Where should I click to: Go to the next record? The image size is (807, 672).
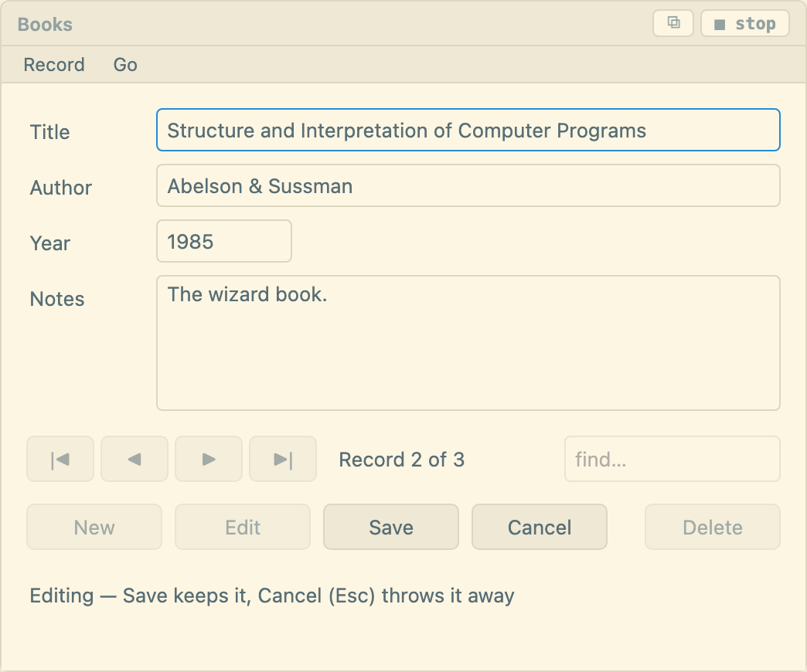[x=209, y=459]
